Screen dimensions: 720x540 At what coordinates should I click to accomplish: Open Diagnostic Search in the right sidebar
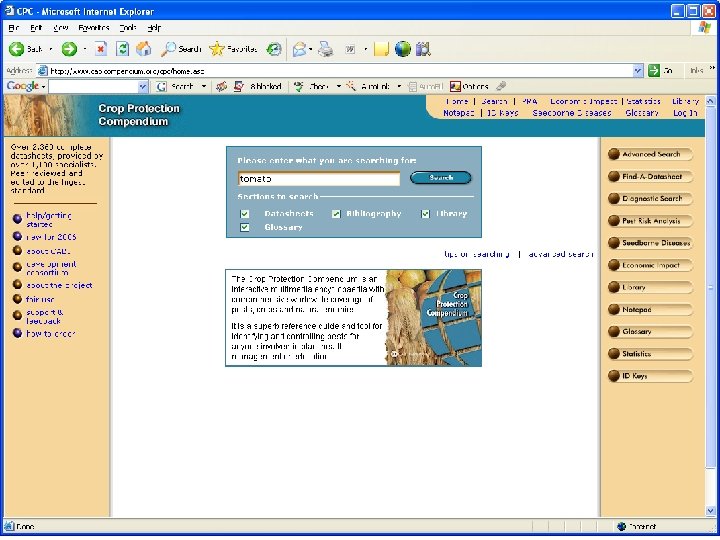point(650,198)
